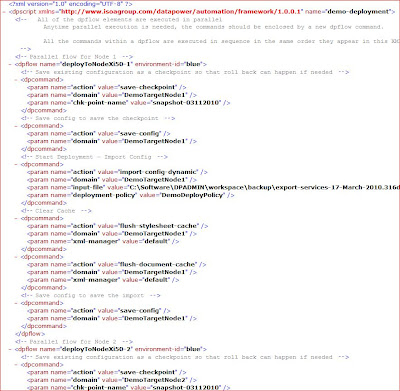Click the 'Clear Cache' comment
The image size is (400, 391).
tap(55, 211)
